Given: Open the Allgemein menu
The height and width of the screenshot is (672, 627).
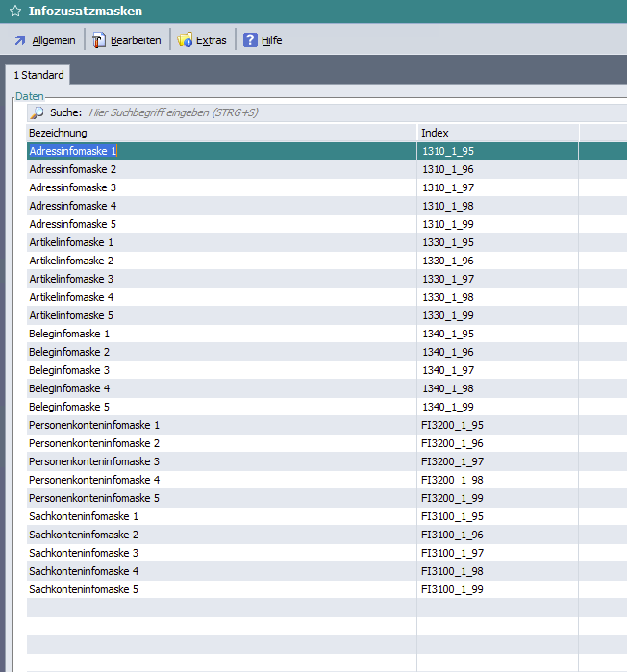Looking at the screenshot, I should pos(53,40).
